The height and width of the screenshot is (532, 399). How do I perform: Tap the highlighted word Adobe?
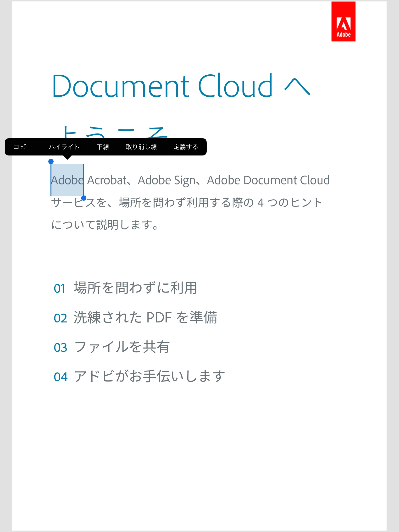click(x=67, y=180)
